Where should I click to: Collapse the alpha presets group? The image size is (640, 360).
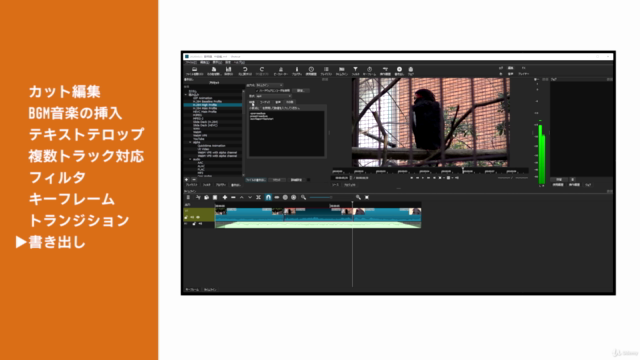[x=190, y=142]
